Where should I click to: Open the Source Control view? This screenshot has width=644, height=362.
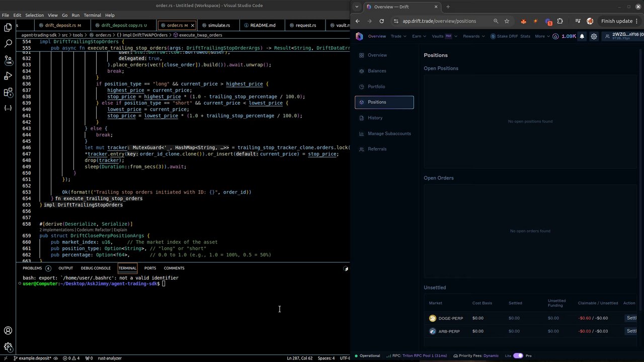tap(8, 60)
